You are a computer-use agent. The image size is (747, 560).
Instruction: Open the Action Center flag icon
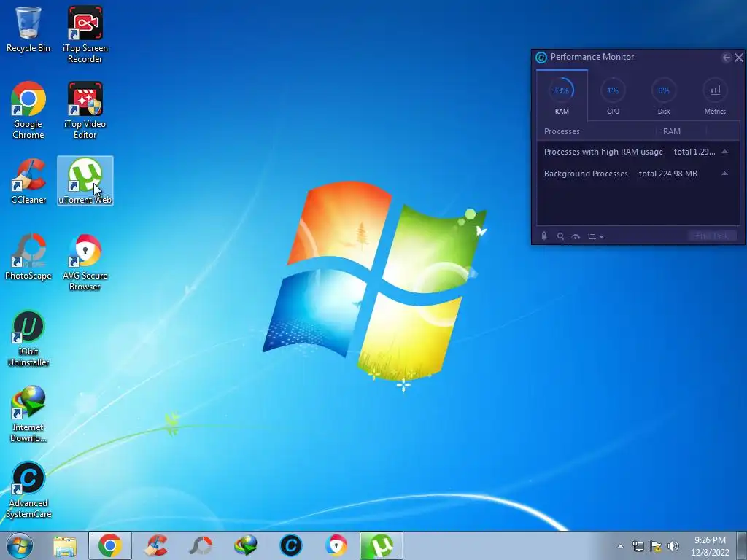[x=656, y=546]
